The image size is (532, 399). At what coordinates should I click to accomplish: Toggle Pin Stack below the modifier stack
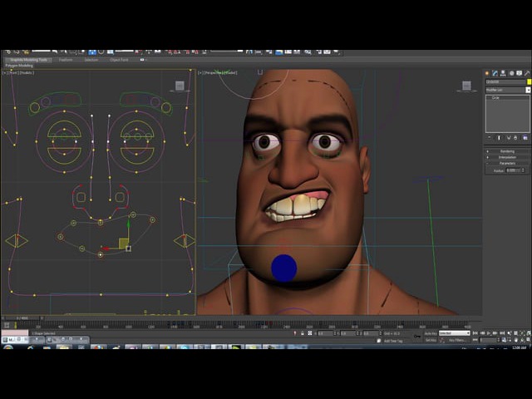click(490, 138)
